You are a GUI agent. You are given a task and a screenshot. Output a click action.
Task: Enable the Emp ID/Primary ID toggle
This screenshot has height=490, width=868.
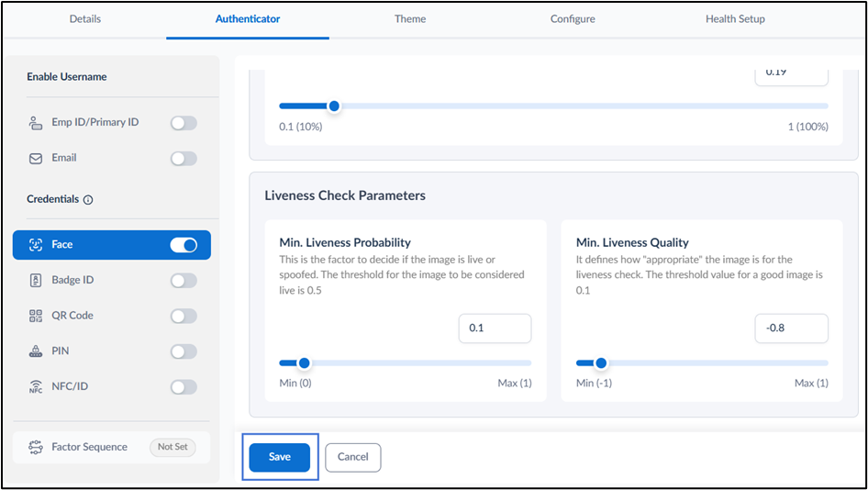click(184, 123)
